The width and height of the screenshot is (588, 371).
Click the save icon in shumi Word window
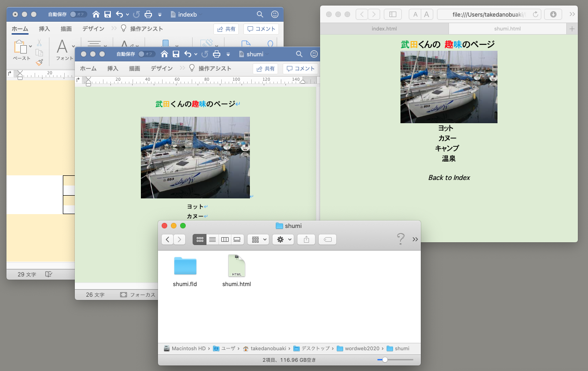(176, 54)
